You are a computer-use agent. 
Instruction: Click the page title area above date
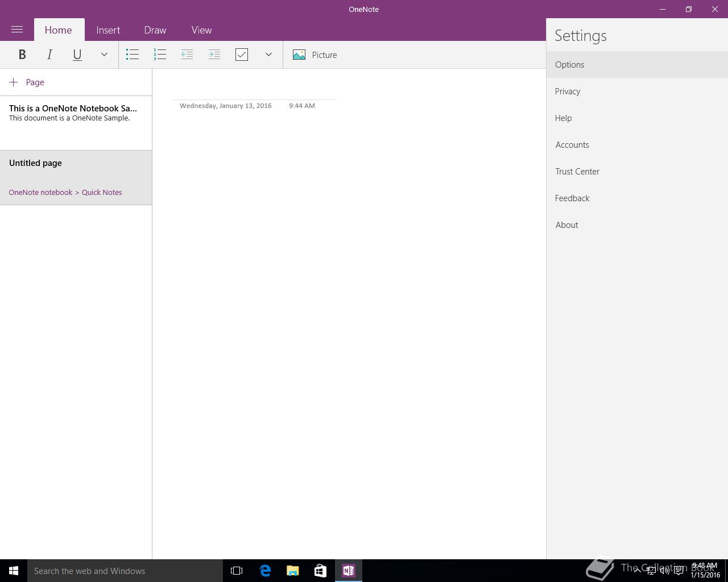click(255, 90)
